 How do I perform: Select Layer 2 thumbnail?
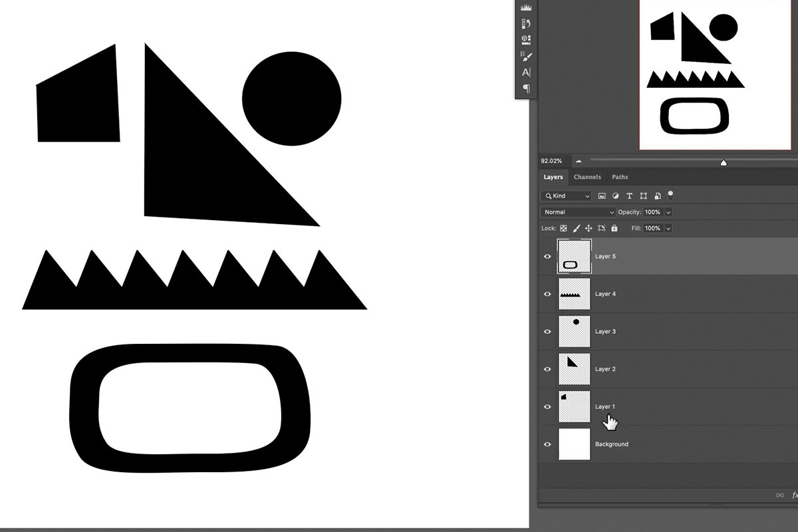575,369
